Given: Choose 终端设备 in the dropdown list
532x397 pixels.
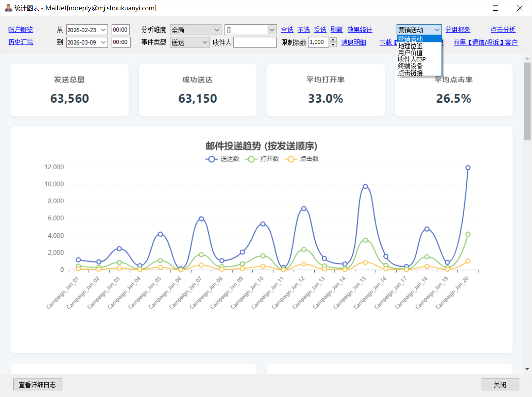Looking at the screenshot, I should point(410,66).
